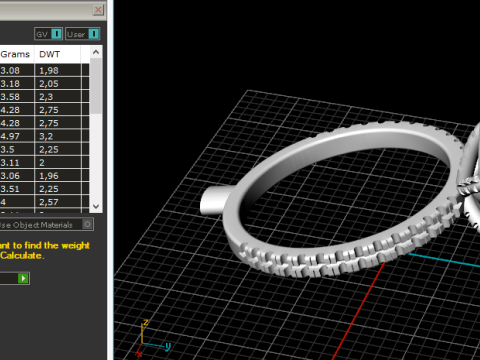
Task: Click the Grams column header
Action: click(17, 54)
